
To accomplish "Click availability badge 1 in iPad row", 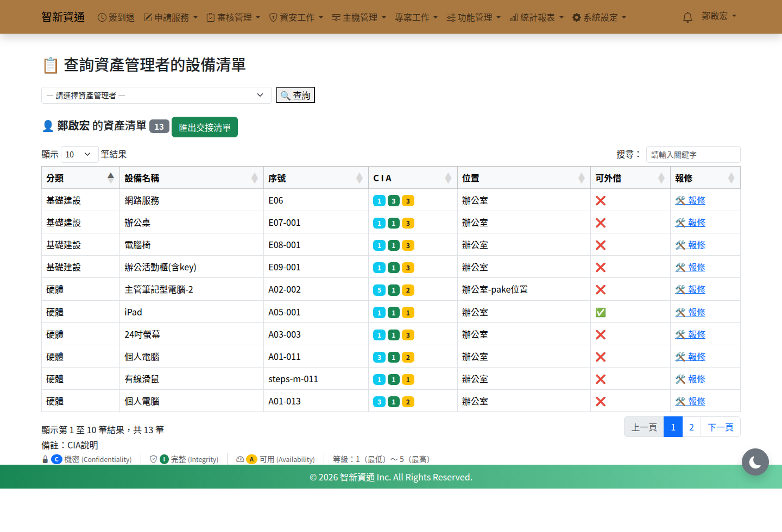I will tap(408, 313).
